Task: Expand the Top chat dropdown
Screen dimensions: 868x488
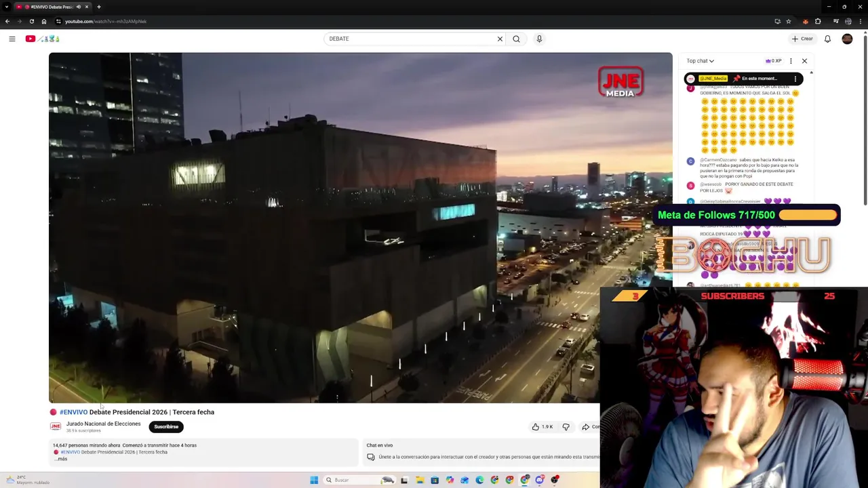Action: click(700, 61)
